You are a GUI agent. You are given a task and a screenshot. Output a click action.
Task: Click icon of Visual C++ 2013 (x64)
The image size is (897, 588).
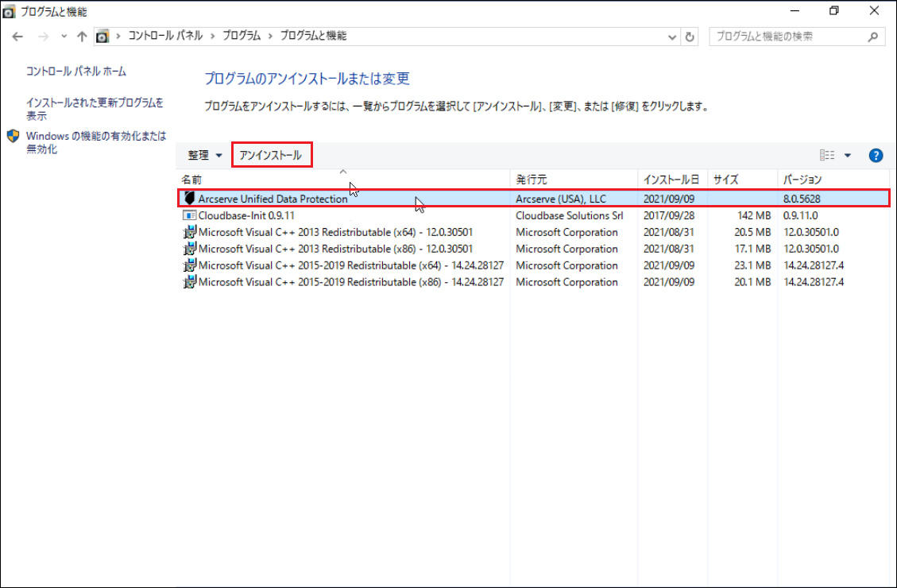[x=189, y=232]
